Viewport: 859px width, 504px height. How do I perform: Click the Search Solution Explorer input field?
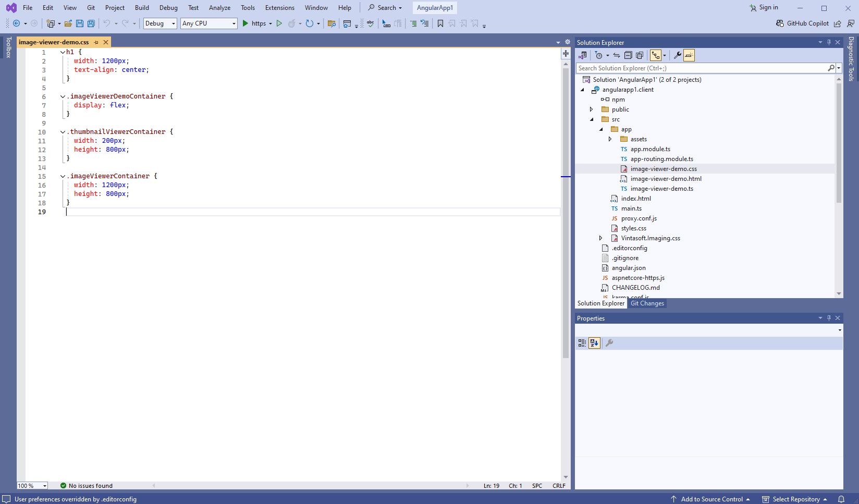tap(701, 68)
